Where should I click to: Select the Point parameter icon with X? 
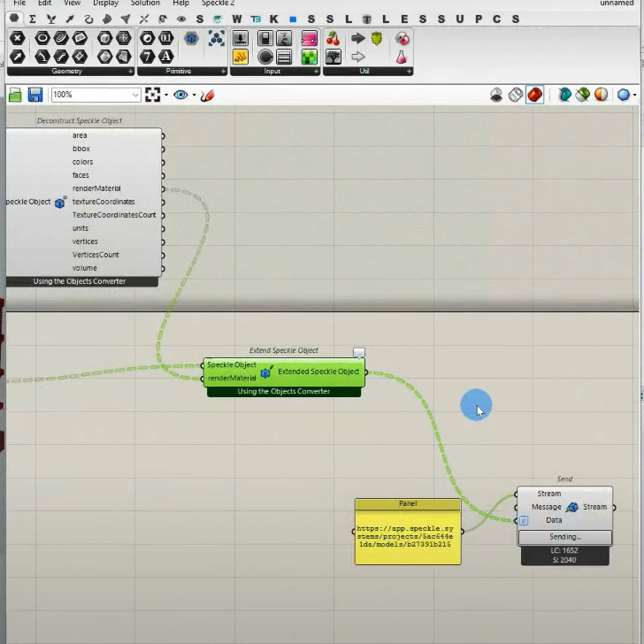[18, 39]
